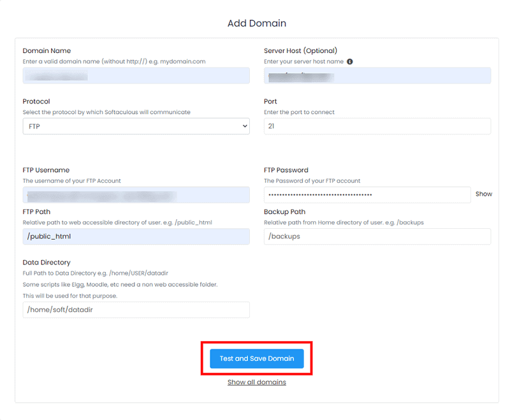This screenshot has height=420, width=510.
Task: Reveal the hidden FTP password text
Action: pos(484,194)
